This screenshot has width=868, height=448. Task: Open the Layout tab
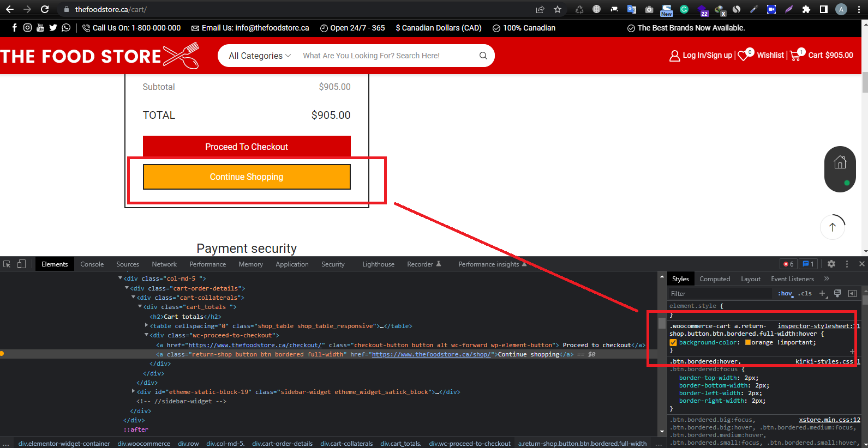click(751, 279)
